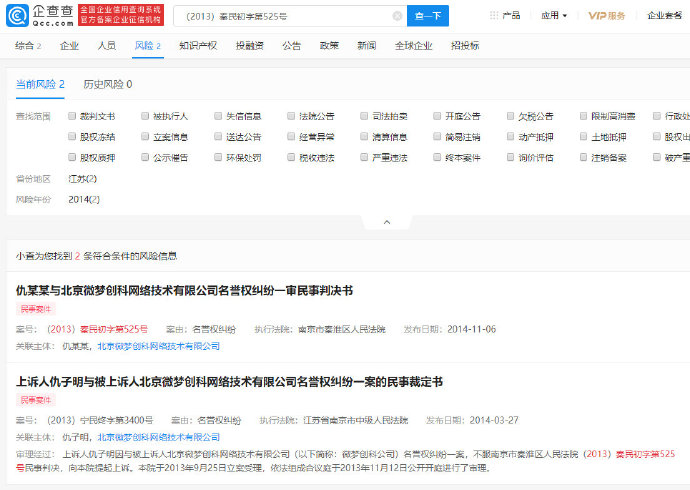Check the 立案信息 checkbox
The height and width of the screenshot is (490, 690).
pyautogui.click(x=145, y=137)
